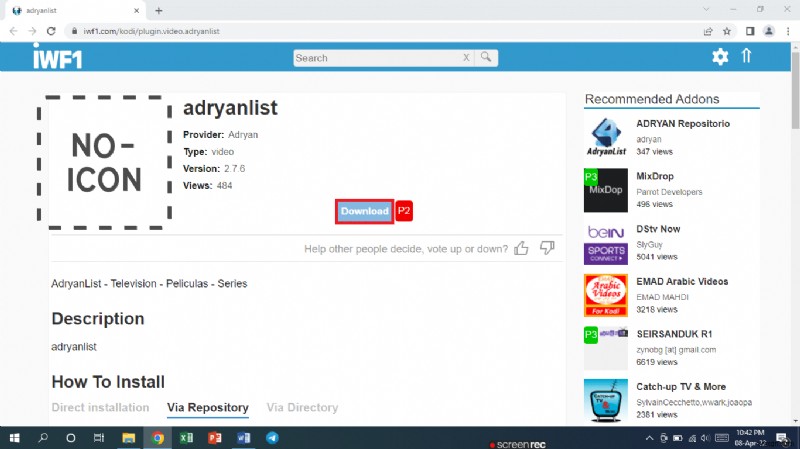
Task: Go forward in browser history
Action: (32, 31)
